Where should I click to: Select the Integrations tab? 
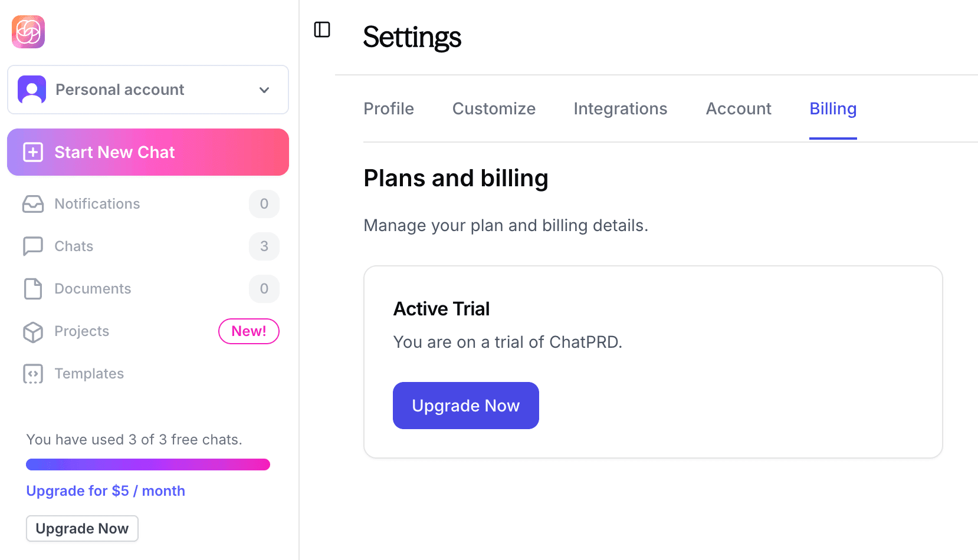pos(620,108)
